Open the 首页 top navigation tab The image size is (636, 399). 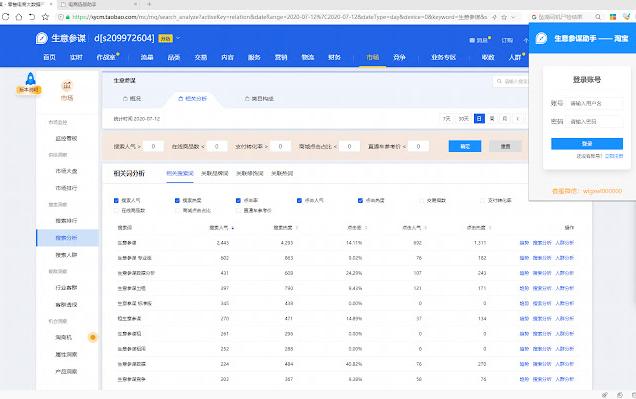[49, 57]
